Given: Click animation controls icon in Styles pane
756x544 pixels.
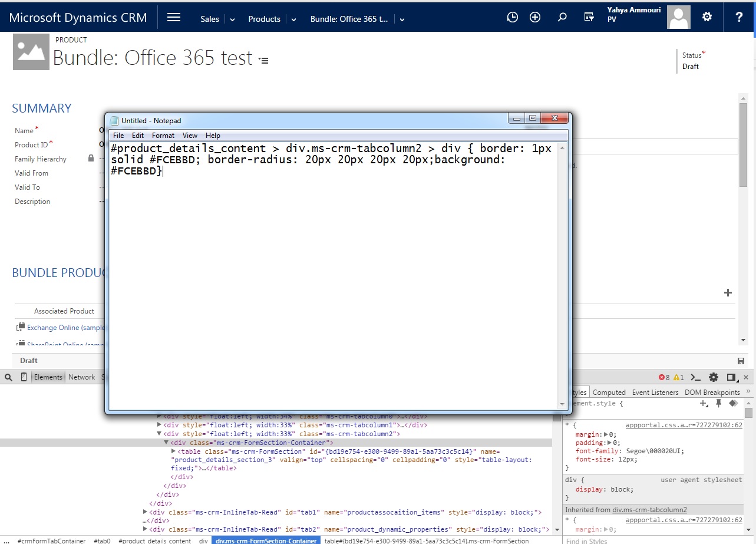Looking at the screenshot, I should [x=733, y=403].
